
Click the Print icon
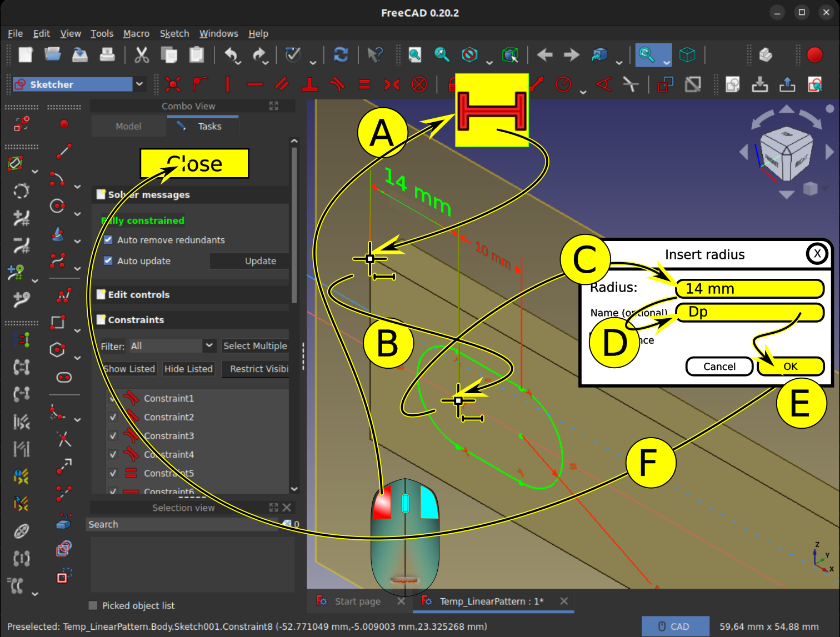point(107,54)
